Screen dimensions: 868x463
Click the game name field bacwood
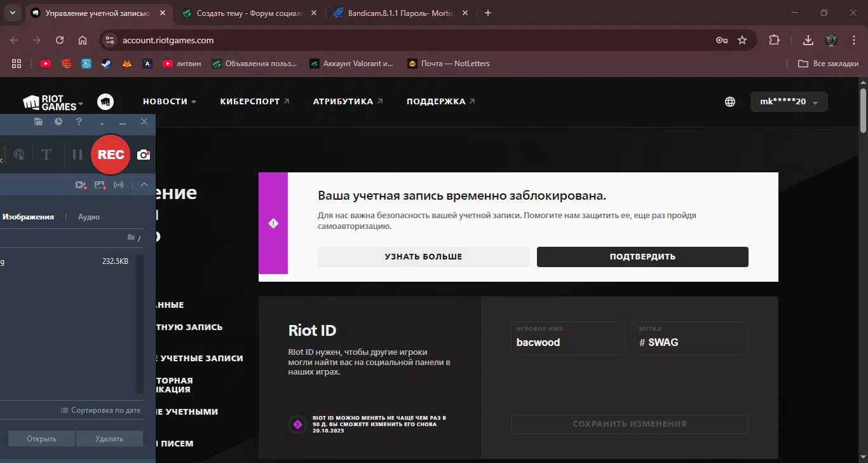click(568, 338)
